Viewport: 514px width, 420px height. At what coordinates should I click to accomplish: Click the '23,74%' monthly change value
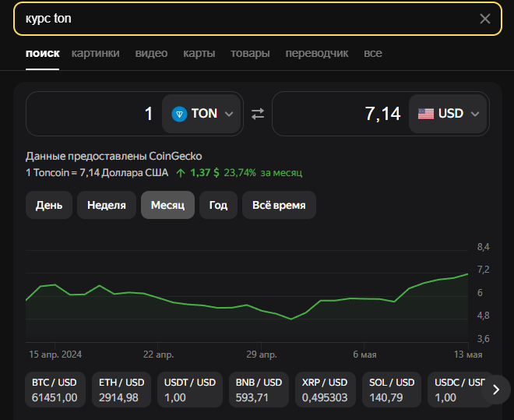[x=240, y=172]
